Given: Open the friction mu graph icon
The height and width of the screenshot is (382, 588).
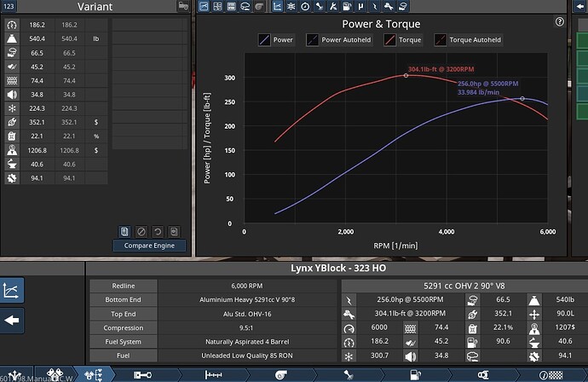Looking at the screenshot, I should 360,6.
